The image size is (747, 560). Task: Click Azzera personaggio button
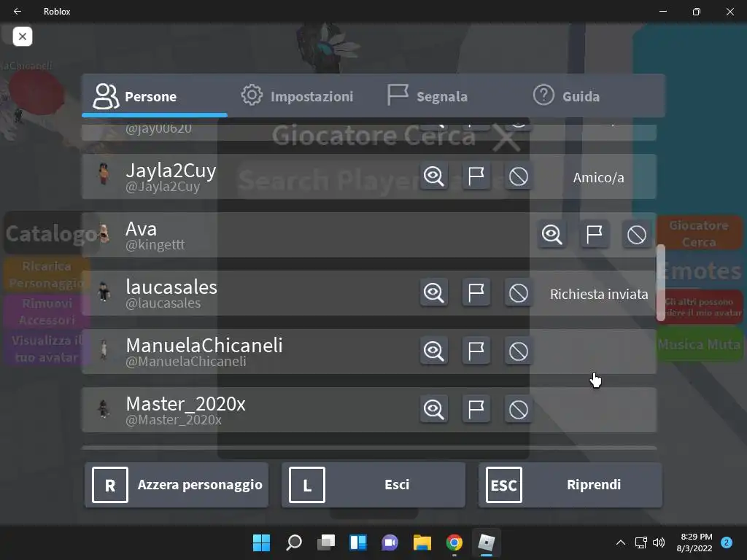177,485
